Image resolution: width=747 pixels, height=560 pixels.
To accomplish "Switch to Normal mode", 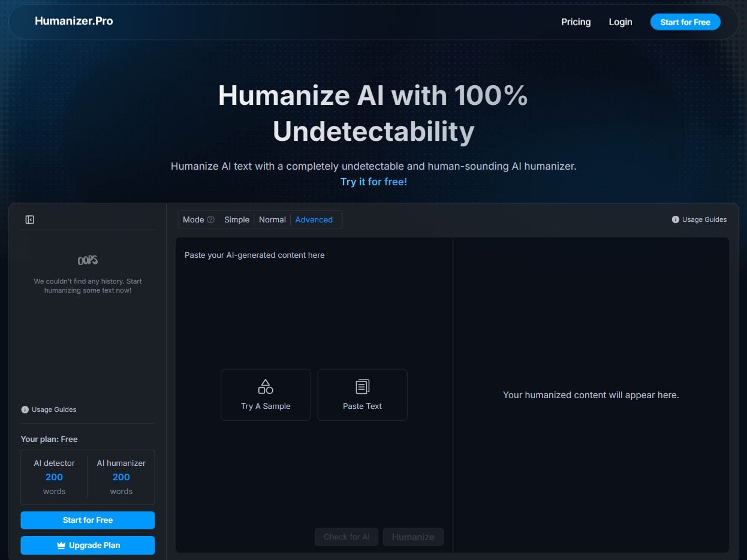I will coord(272,219).
